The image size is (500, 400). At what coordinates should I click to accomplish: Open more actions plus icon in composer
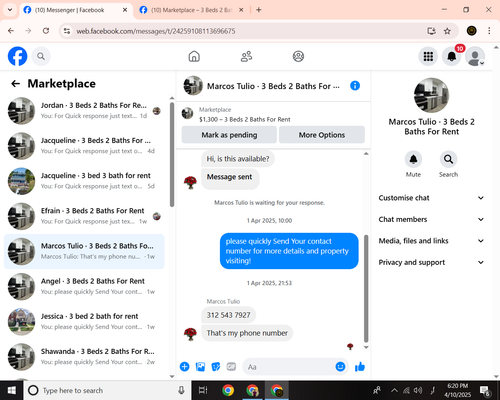pyautogui.click(x=185, y=367)
